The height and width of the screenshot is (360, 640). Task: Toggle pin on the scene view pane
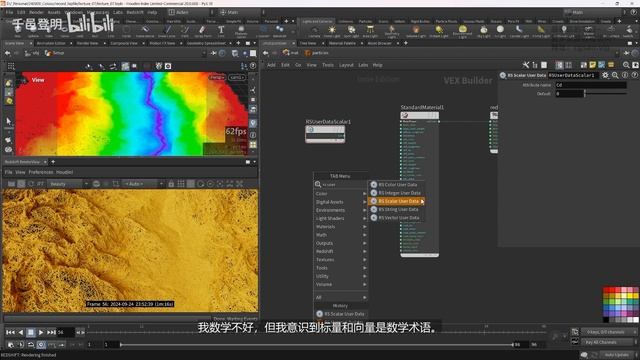pyautogui.click(x=213, y=53)
